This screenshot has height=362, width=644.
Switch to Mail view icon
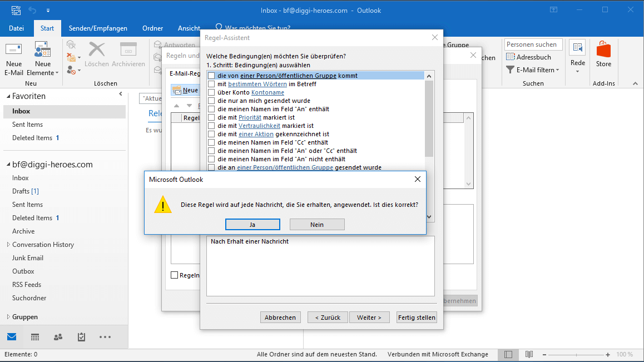(12, 337)
